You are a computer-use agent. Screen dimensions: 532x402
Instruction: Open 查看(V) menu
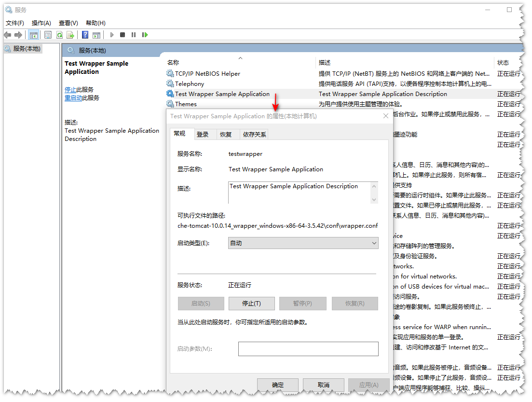pos(68,23)
